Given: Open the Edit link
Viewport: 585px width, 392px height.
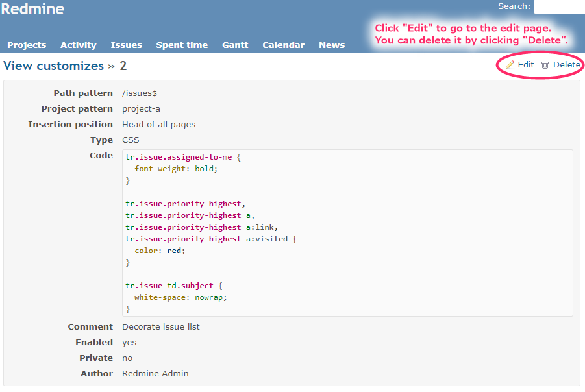Looking at the screenshot, I should coord(526,64).
